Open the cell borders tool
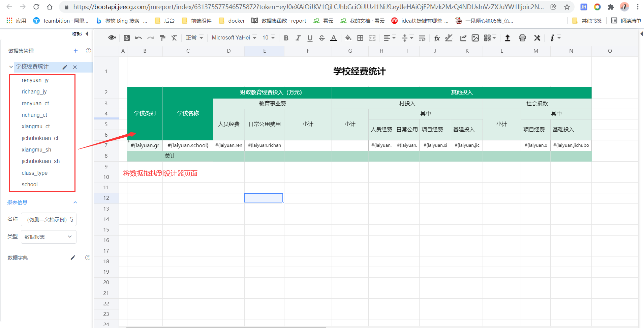 [360, 38]
